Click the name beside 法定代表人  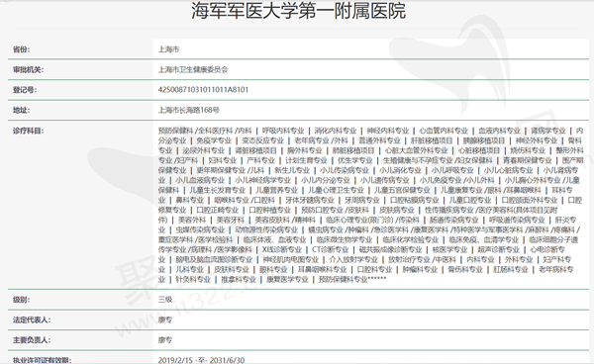point(165,320)
